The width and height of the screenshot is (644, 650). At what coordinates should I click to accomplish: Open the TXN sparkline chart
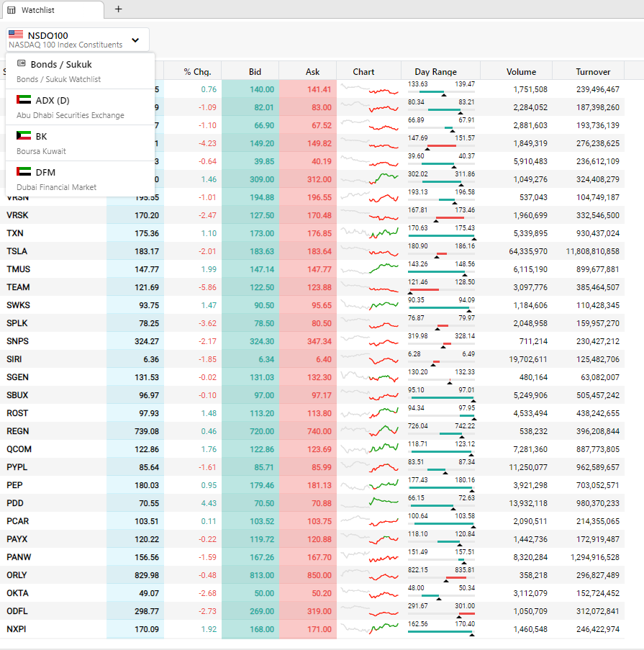(369, 233)
